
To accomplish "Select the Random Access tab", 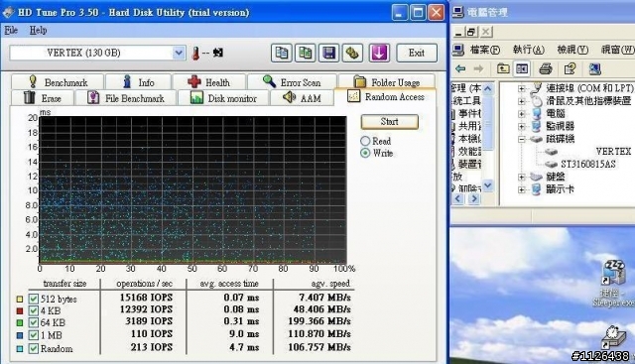I will click(386, 97).
